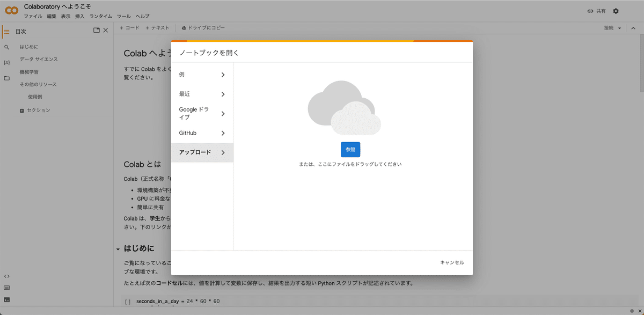
Task: Open the ランタイム menu
Action: coord(101,17)
